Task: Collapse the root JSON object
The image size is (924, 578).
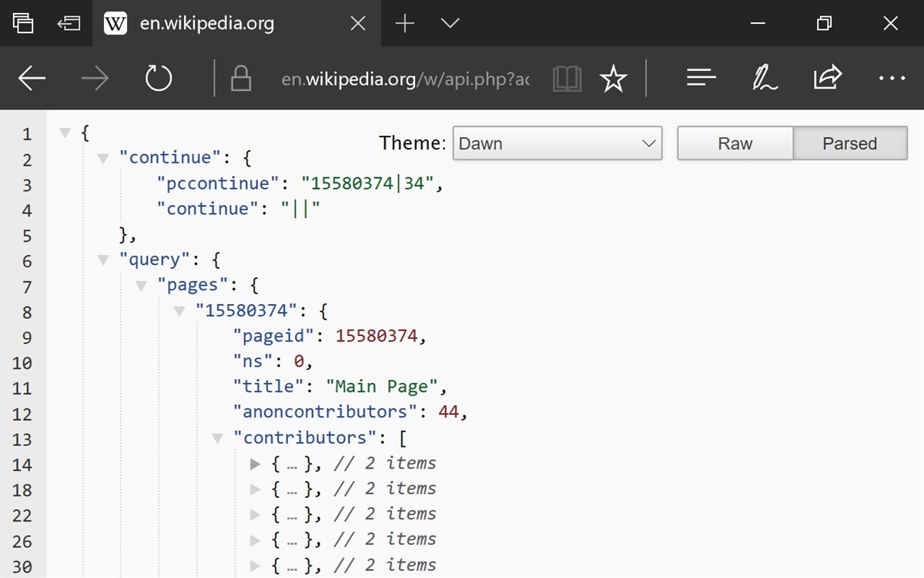Action: click(x=65, y=132)
